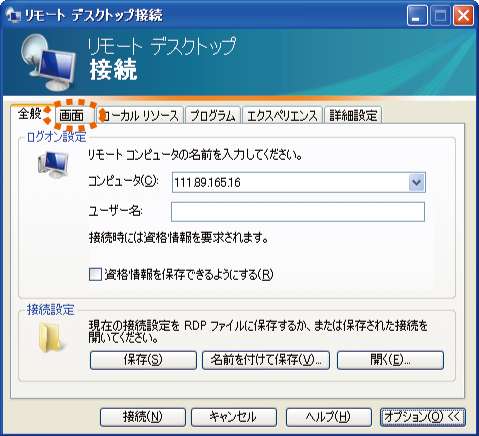Switch to the プログラム tab

pos(213,115)
